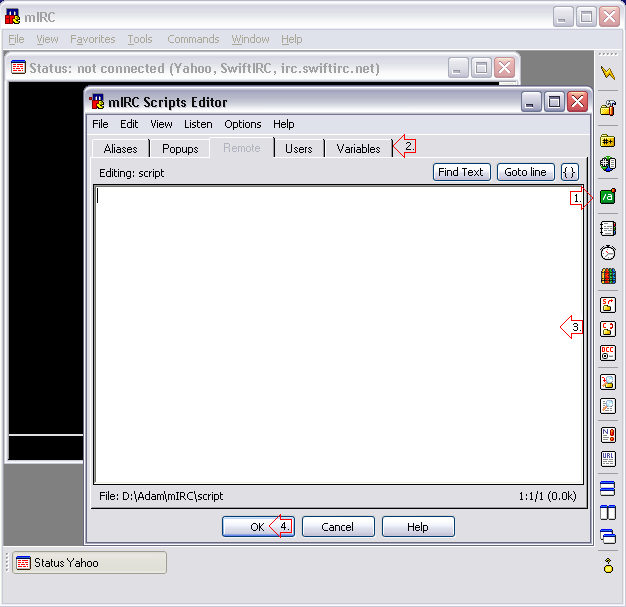This screenshot has width=626, height=607.
Task: Open the Log Files magnifier icon
Action: (608, 406)
